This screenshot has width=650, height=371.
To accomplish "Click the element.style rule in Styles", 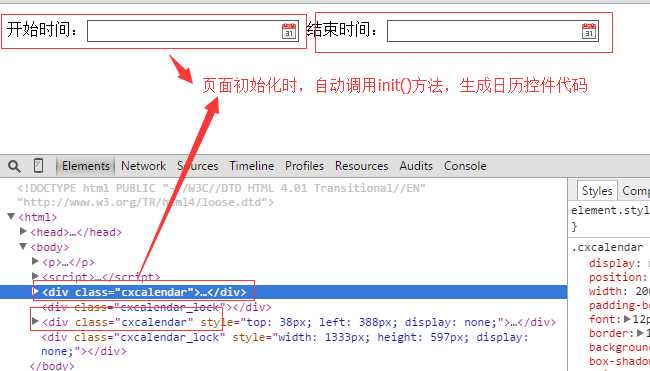I will 610,211.
